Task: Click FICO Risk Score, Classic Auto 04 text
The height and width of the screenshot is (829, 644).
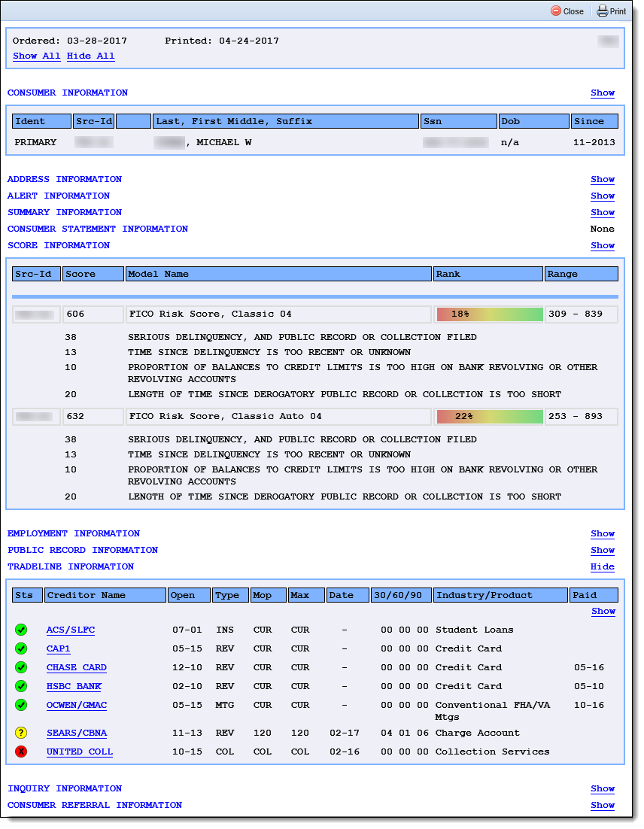Action: tap(225, 417)
